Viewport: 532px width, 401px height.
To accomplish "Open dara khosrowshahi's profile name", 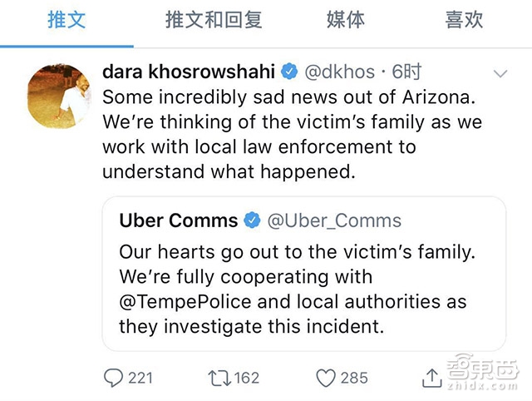I will click(190, 72).
